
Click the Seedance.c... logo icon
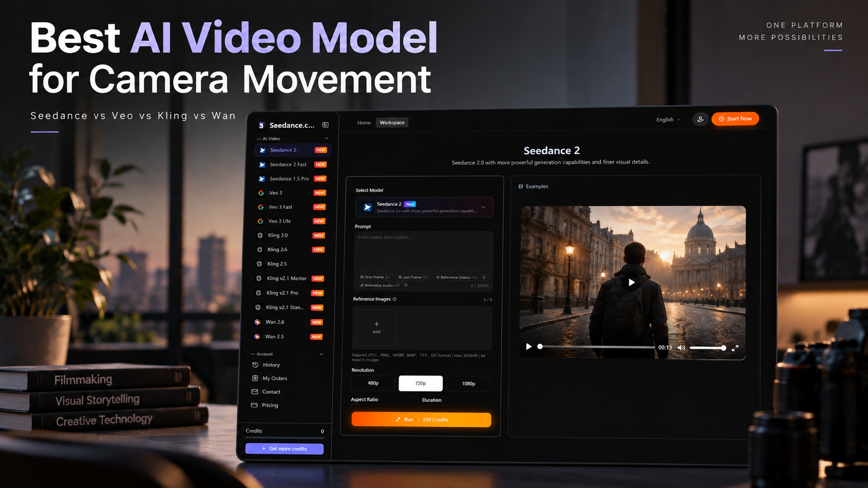pyautogui.click(x=262, y=125)
